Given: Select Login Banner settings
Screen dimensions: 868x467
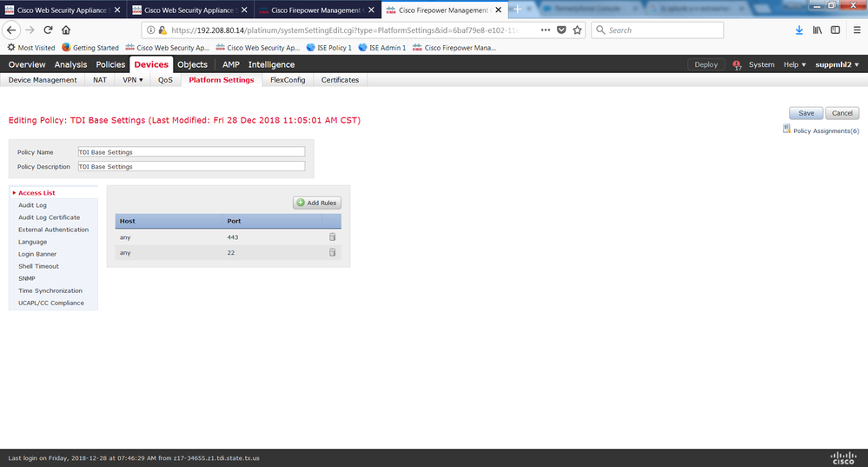Looking at the screenshot, I should point(37,254).
